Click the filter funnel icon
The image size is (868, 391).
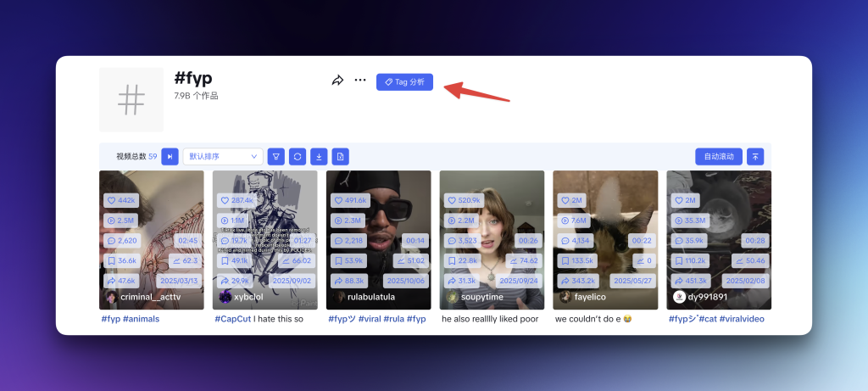point(275,156)
